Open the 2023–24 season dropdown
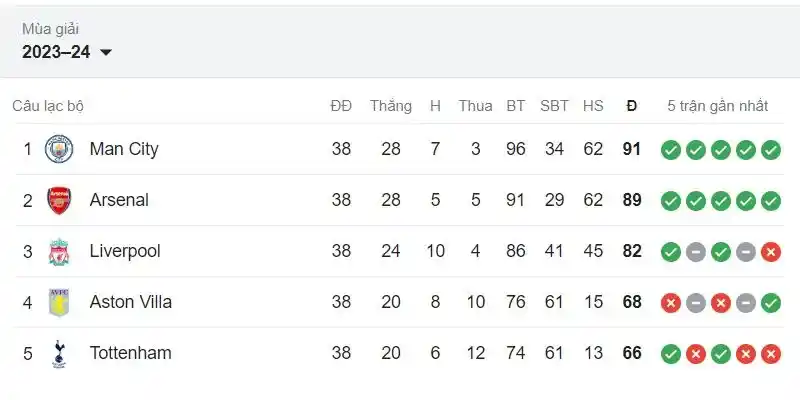The width and height of the screenshot is (800, 400). click(x=67, y=52)
